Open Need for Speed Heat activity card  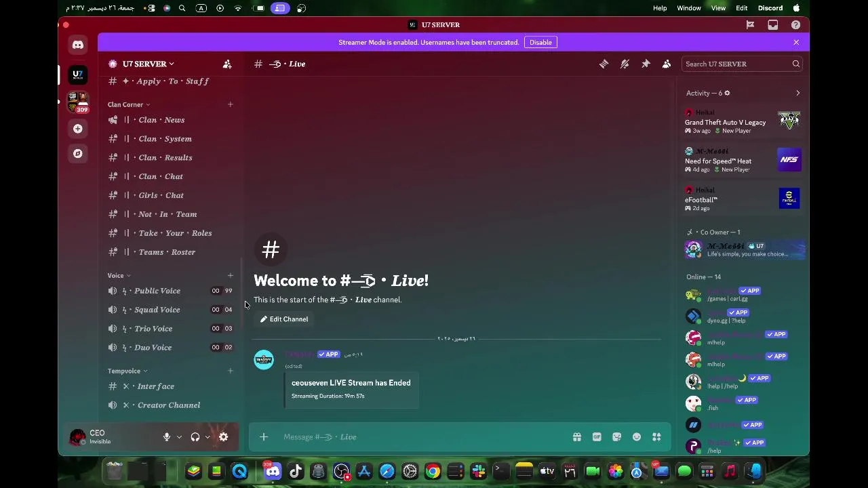pos(743,160)
